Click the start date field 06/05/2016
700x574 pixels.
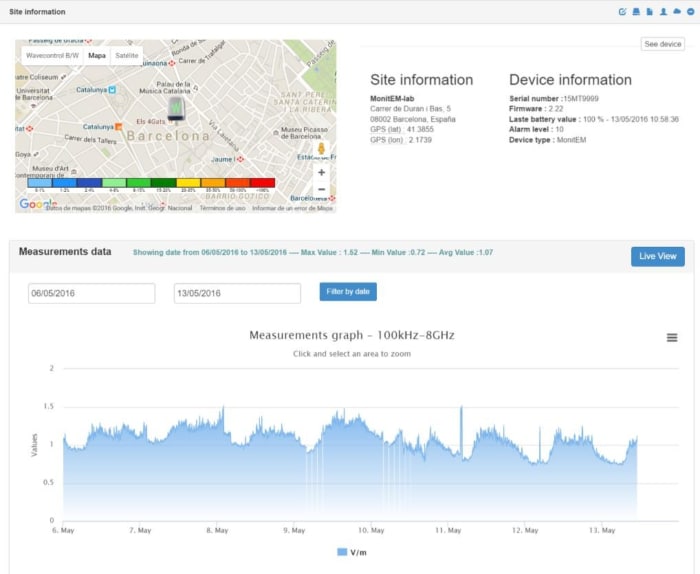[x=91, y=293]
